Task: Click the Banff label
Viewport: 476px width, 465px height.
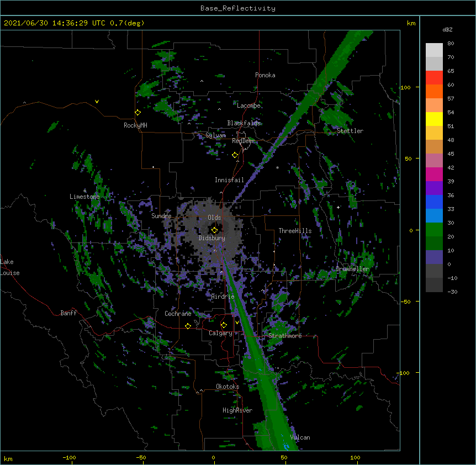Action: point(68,313)
